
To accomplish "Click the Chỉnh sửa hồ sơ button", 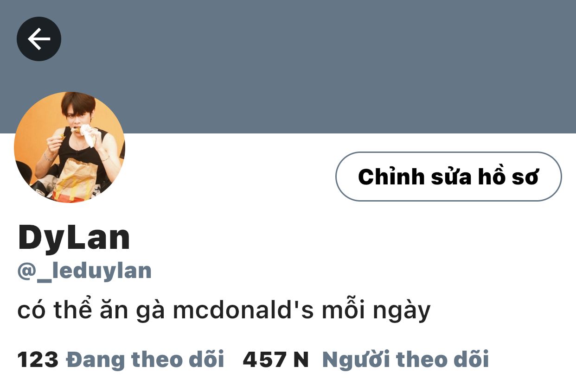I will click(448, 177).
